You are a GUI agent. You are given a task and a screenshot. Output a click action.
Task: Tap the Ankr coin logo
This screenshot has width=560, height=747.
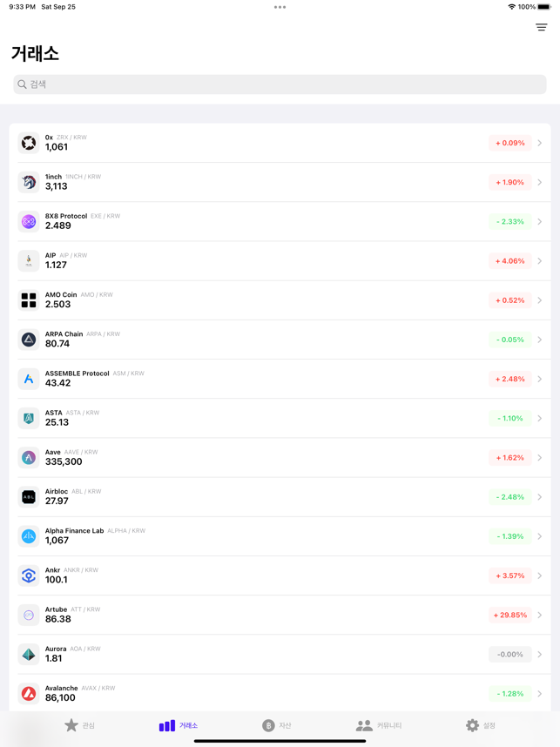(x=29, y=575)
